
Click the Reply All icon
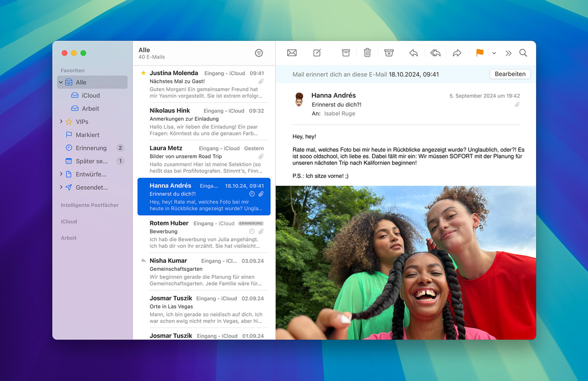(435, 53)
